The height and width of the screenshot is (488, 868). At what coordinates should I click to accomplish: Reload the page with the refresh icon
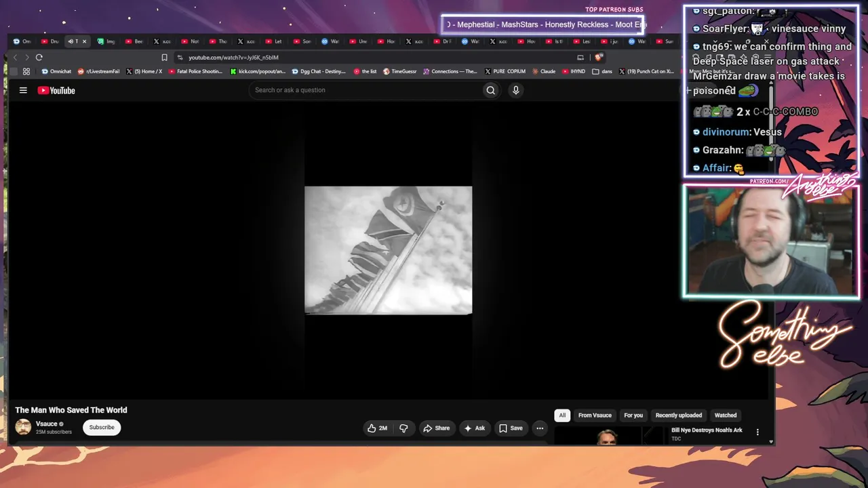click(39, 58)
